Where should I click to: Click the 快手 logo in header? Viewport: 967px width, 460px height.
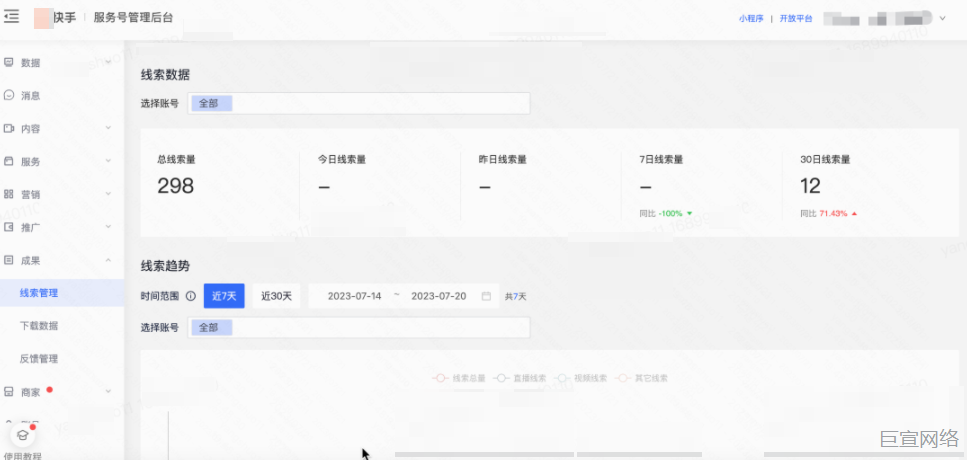click(56, 17)
